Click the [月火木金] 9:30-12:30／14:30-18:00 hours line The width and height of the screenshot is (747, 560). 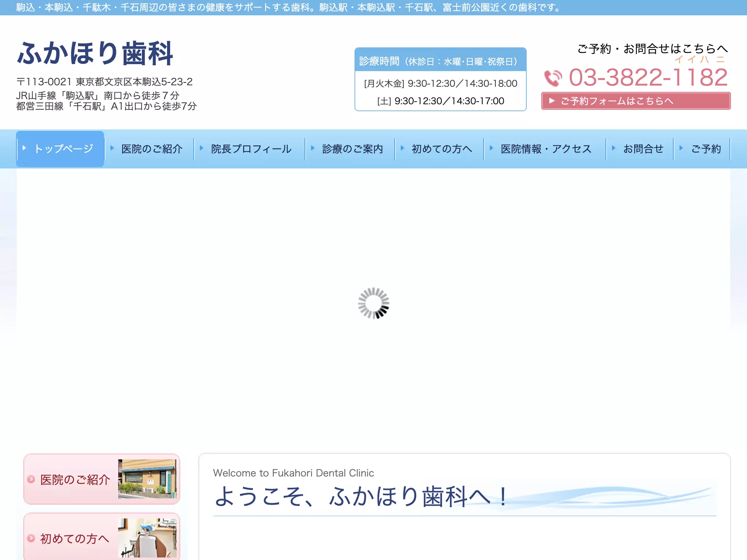click(441, 83)
